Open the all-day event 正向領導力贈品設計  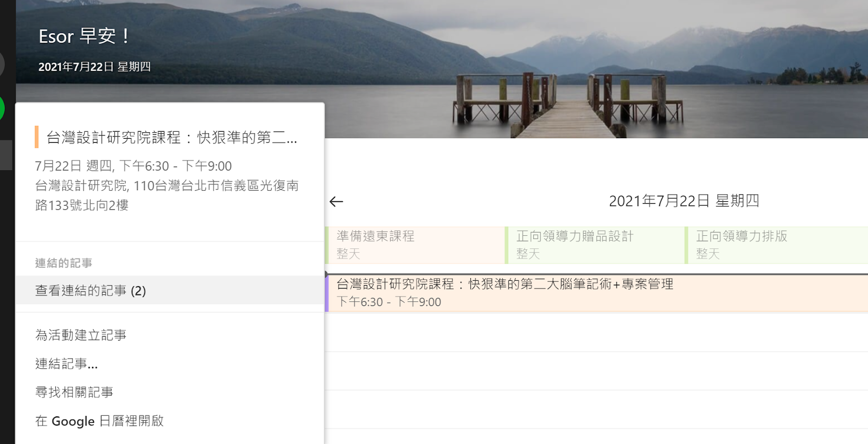click(595, 245)
